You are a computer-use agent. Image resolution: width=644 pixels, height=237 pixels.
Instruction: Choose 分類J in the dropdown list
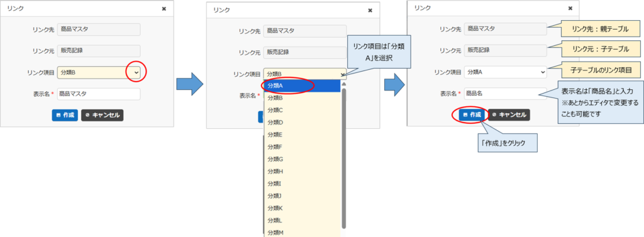[x=303, y=196]
